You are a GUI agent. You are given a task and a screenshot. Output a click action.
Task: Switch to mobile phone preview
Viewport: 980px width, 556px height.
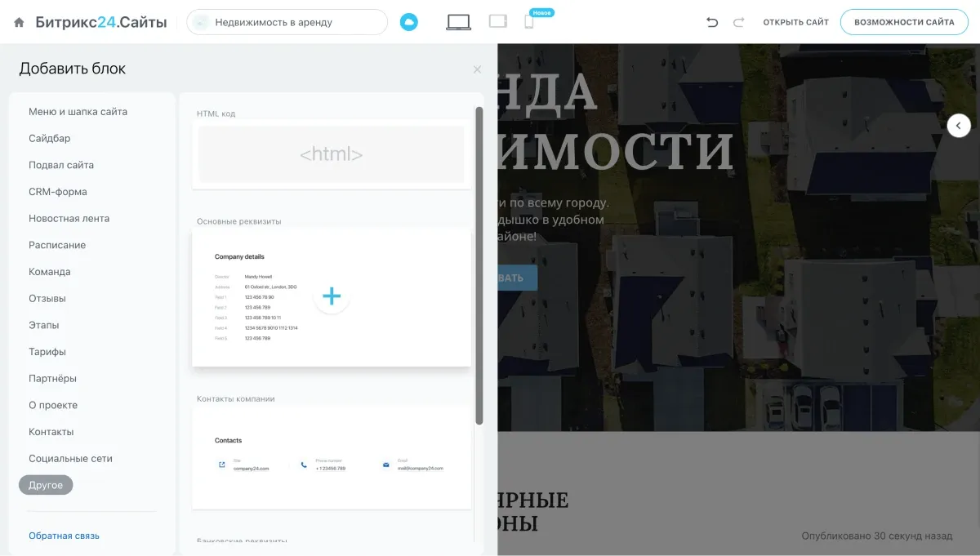click(x=528, y=22)
